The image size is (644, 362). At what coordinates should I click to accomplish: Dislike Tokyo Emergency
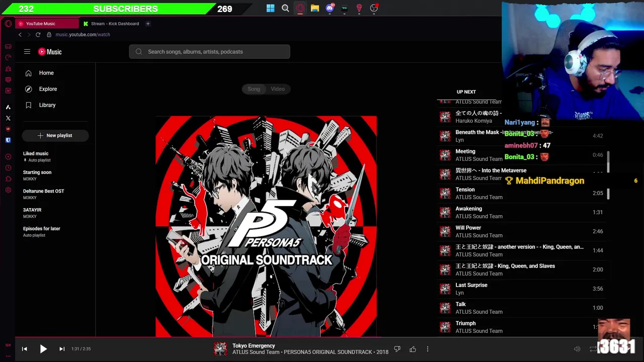tap(397, 349)
